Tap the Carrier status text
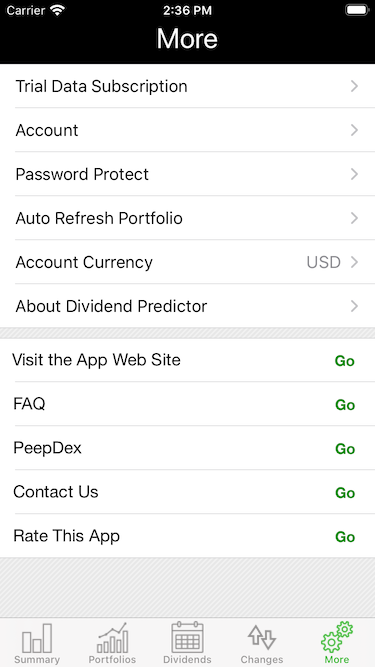This screenshot has width=375, height=667. (26, 10)
